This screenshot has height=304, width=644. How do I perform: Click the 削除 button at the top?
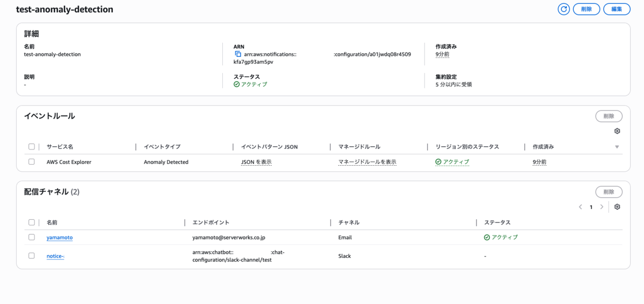tap(586, 9)
